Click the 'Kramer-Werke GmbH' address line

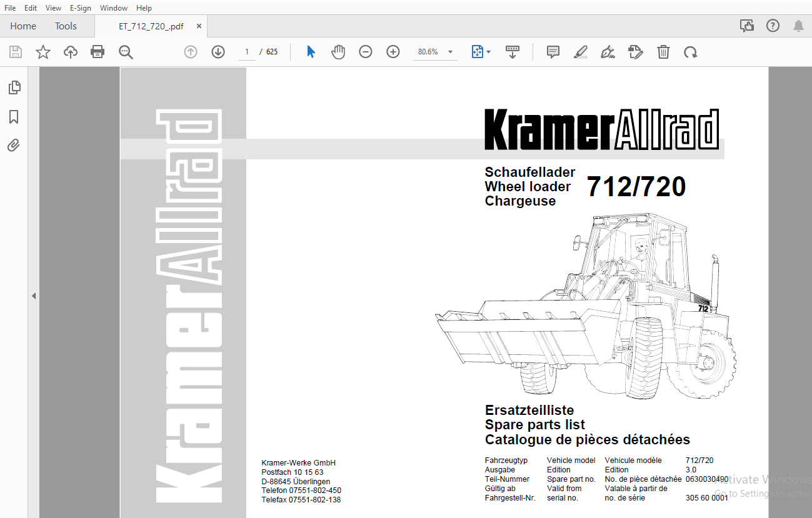click(298, 463)
